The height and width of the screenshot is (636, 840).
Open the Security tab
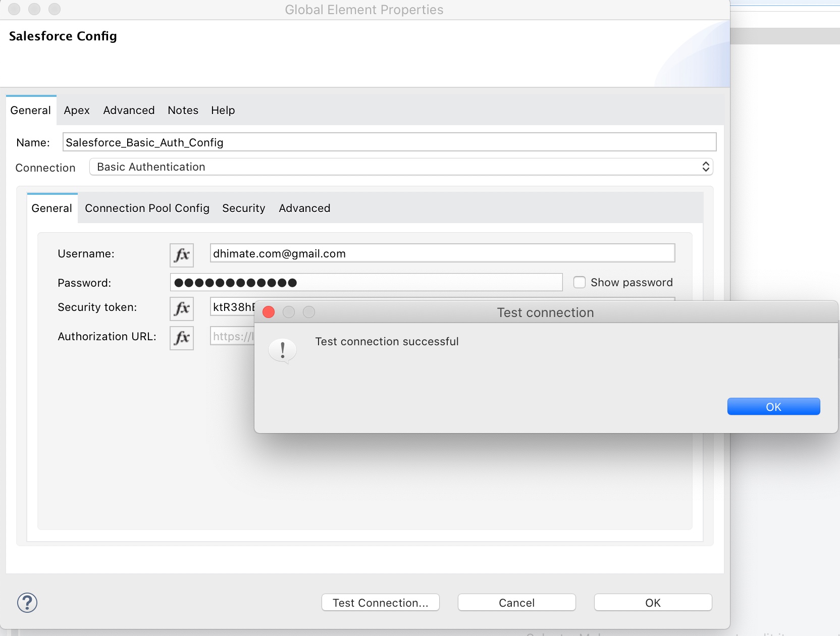[x=243, y=208]
